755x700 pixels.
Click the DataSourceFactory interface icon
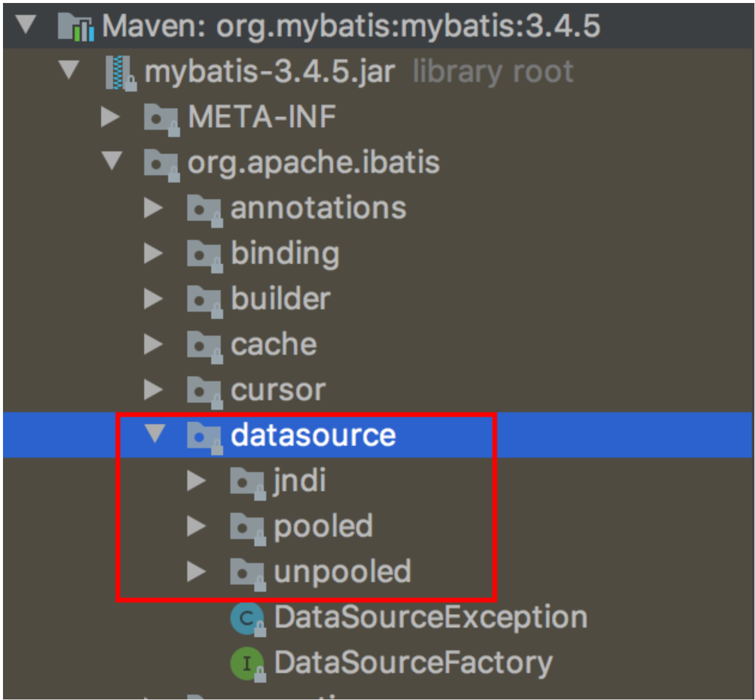point(247,664)
